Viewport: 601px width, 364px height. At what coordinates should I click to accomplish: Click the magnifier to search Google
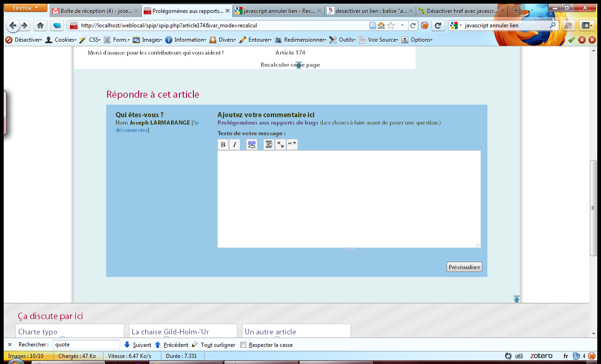pos(552,25)
